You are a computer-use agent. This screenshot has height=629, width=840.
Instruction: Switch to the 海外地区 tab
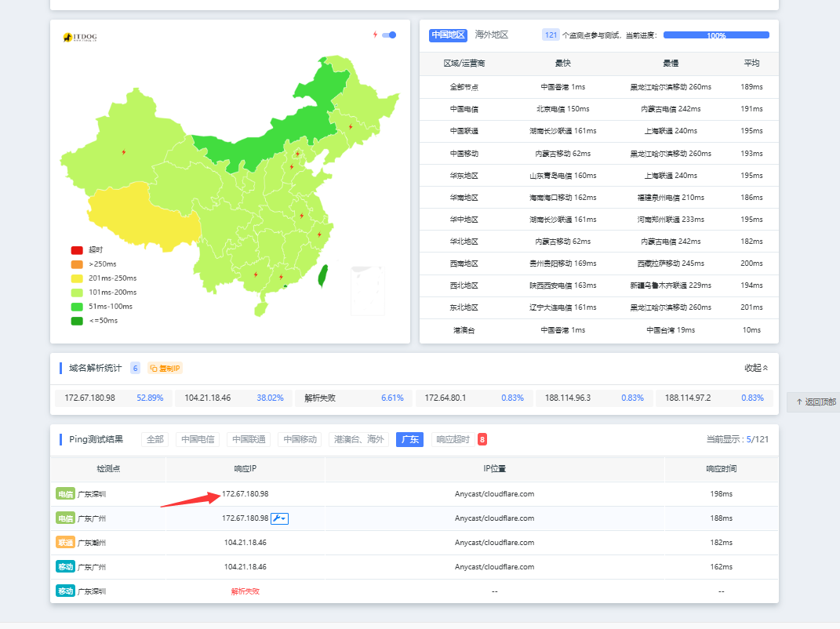pos(492,35)
